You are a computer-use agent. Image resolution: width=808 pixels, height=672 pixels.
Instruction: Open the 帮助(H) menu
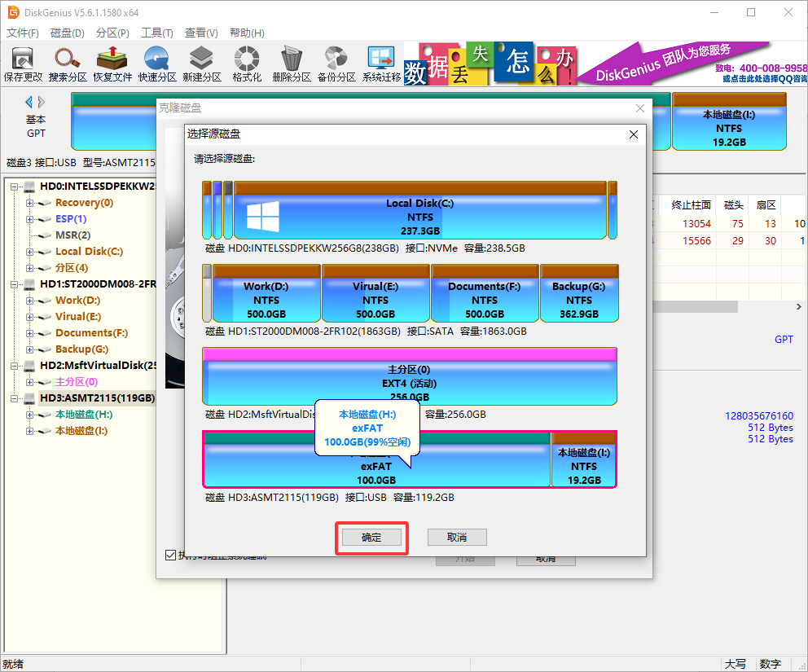pyautogui.click(x=247, y=33)
